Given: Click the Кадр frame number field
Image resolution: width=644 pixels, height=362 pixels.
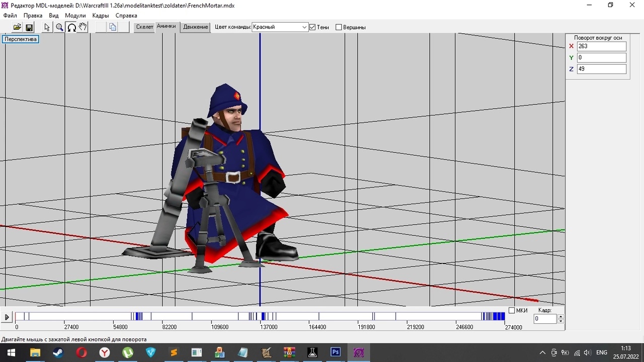Looking at the screenshot, I should (x=545, y=319).
